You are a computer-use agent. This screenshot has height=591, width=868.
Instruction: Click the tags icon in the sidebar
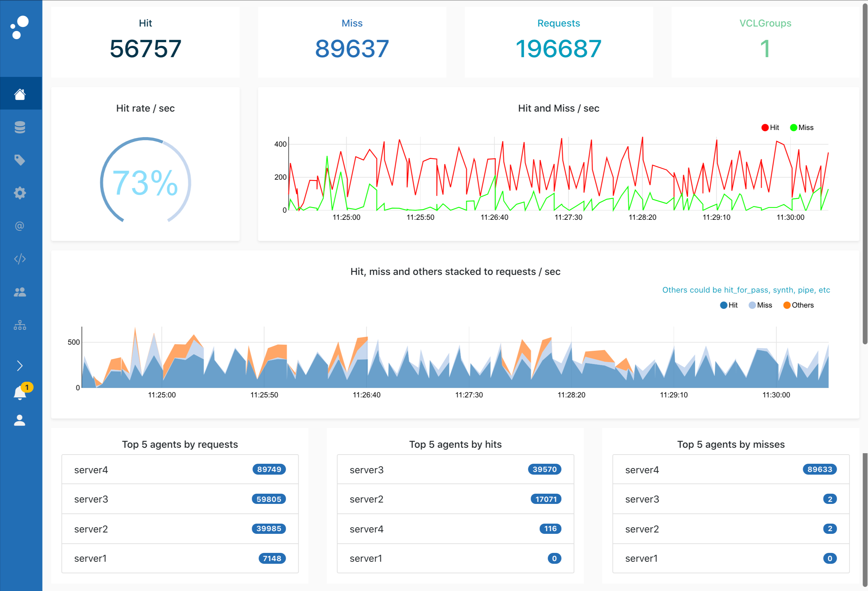pyautogui.click(x=20, y=160)
